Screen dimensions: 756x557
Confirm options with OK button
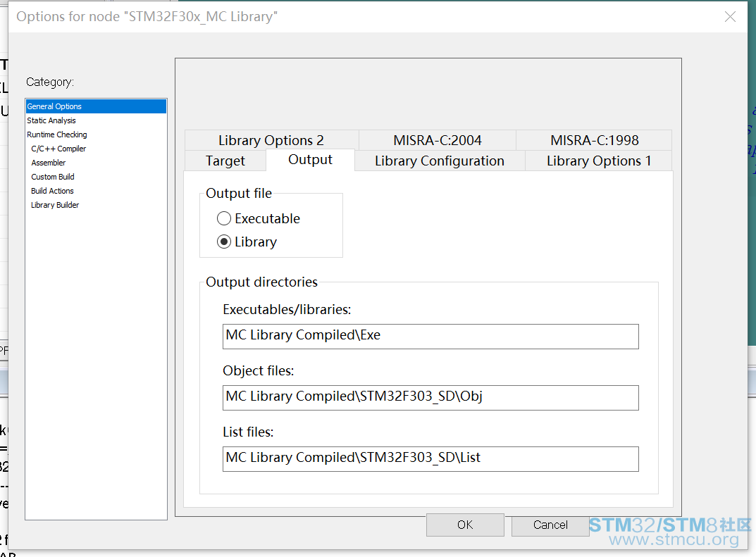465,525
